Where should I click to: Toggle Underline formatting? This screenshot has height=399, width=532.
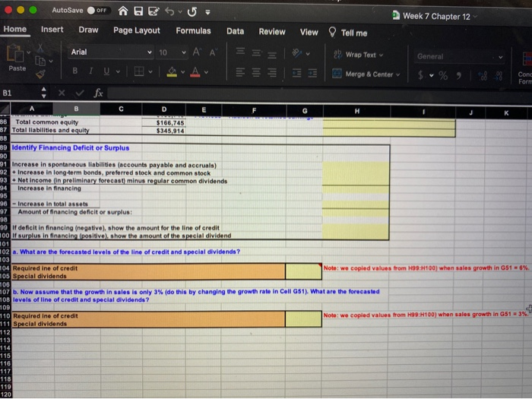coord(106,71)
